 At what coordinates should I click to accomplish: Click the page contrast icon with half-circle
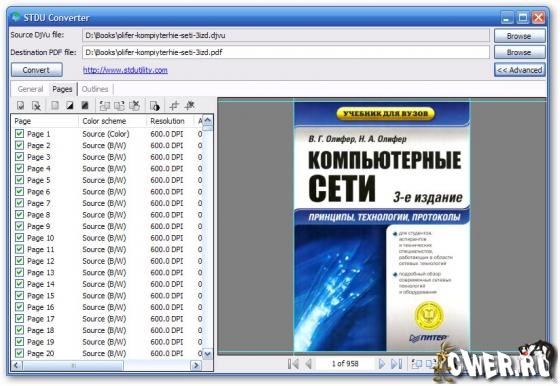[155, 106]
